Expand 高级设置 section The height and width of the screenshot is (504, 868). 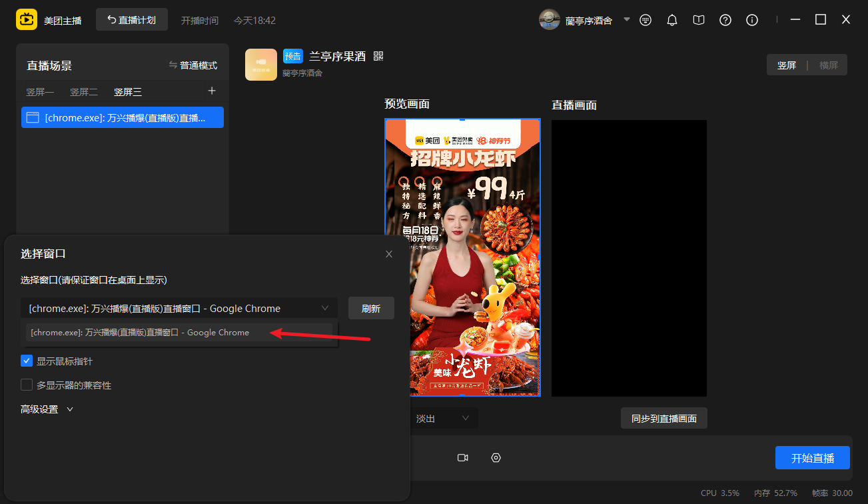pyautogui.click(x=47, y=409)
